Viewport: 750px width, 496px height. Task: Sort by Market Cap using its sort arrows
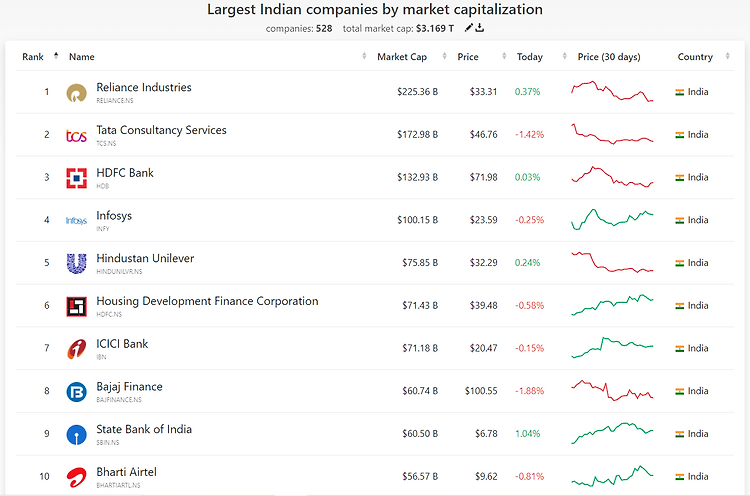444,56
